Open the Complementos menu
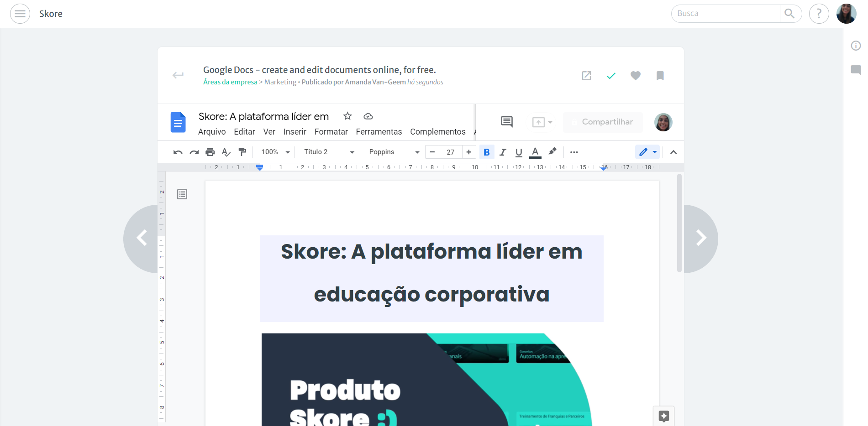The width and height of the screenshot is (868, 426). pos(438,132)
